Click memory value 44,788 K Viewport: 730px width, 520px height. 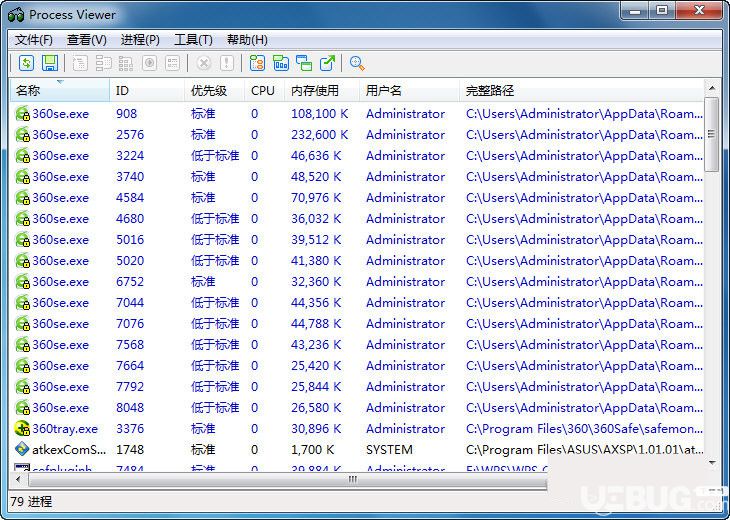point(316,324)
